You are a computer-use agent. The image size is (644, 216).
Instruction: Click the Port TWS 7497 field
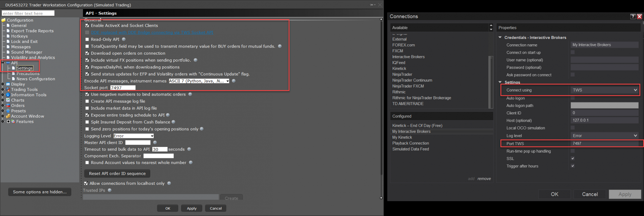pos(605,144)
